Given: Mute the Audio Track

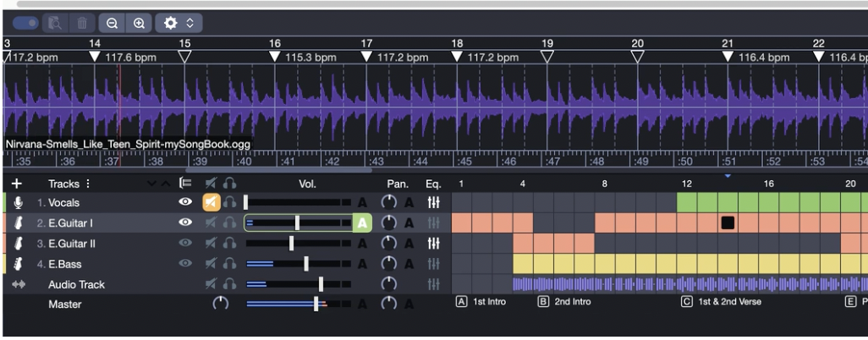Looking at the screenshot, I should 211,284.
